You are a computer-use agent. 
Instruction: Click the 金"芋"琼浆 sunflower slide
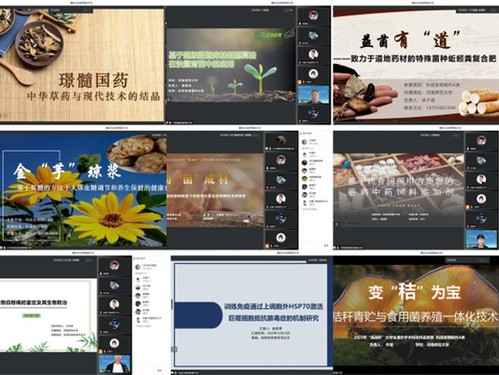tap(83, 190)
